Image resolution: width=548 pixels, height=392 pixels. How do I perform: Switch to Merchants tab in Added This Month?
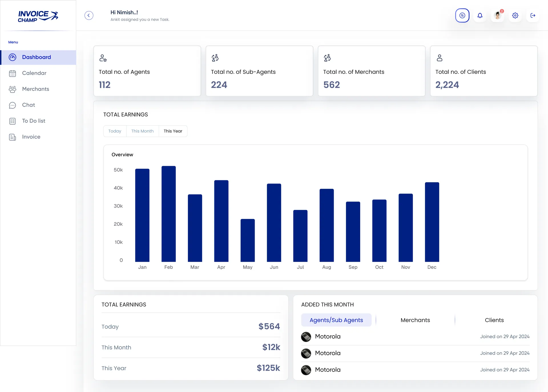click(x=415, y=320)
